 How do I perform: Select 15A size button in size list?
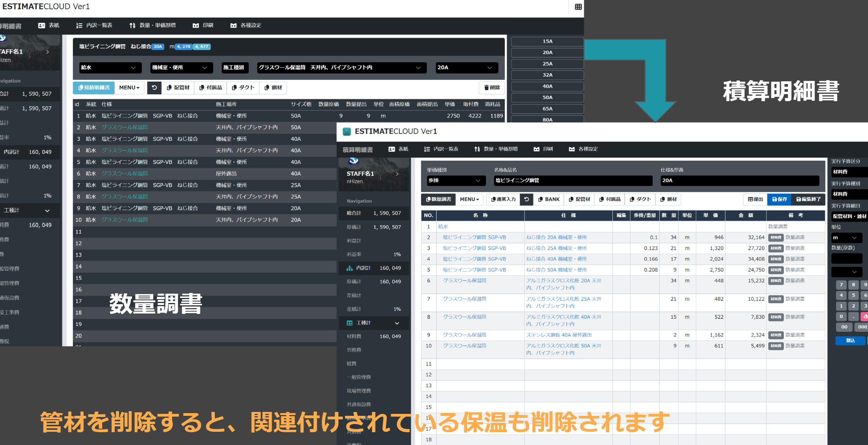click(547, 41)
